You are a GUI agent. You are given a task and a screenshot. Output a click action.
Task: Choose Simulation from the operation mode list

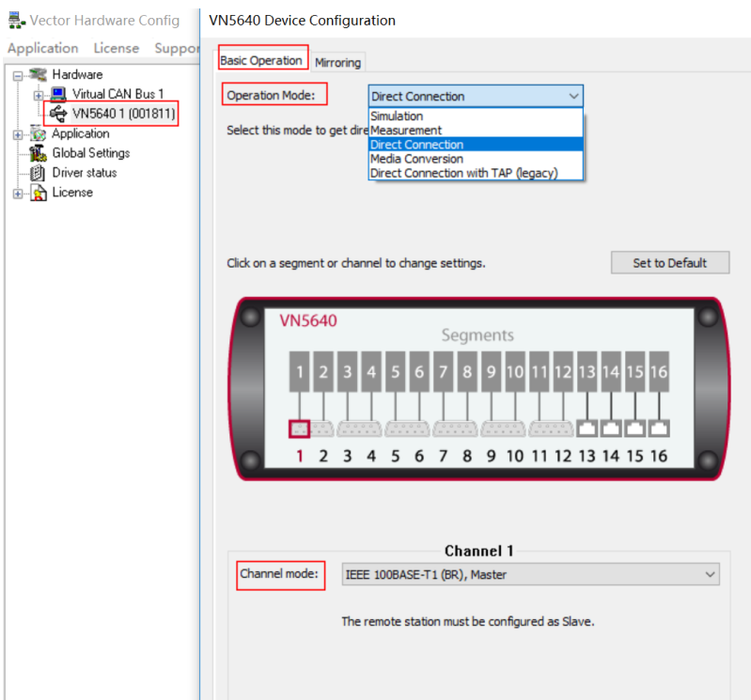coord(477,117)
